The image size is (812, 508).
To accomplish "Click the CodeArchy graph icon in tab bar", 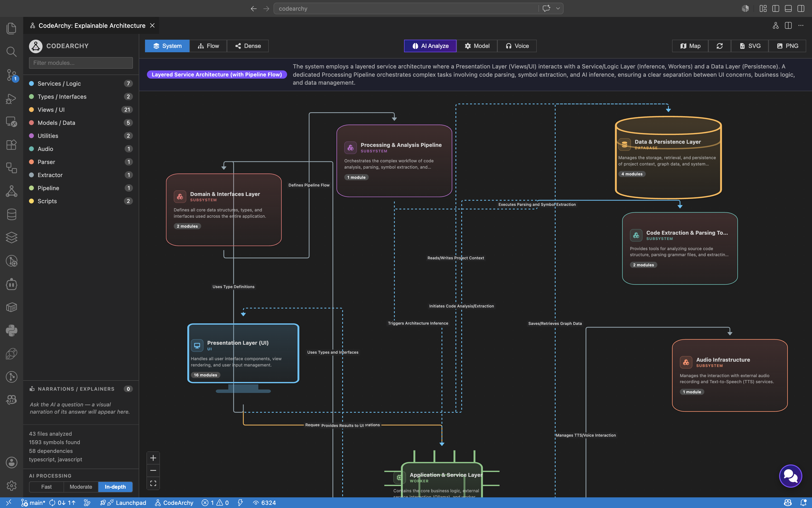I will 776,26.
